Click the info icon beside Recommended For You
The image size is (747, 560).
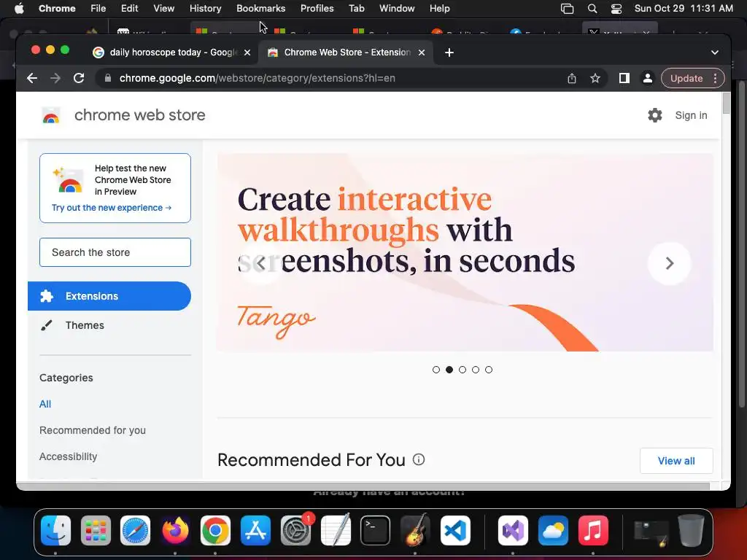point(418,459)
